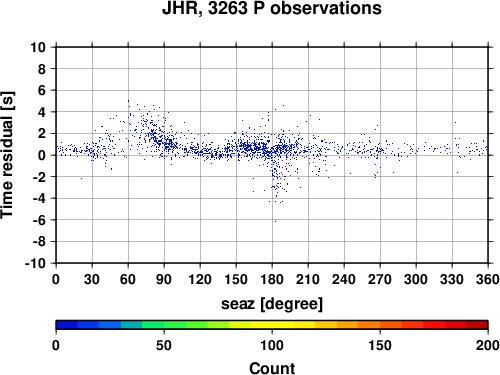Click the y-axis tick label 10

point(38,47)
